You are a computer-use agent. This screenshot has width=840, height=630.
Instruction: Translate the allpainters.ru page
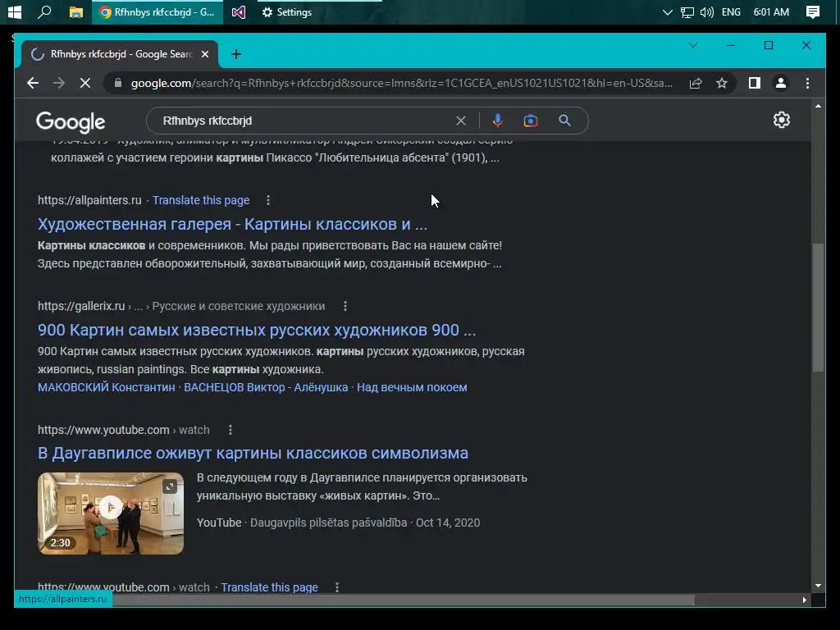201,200
